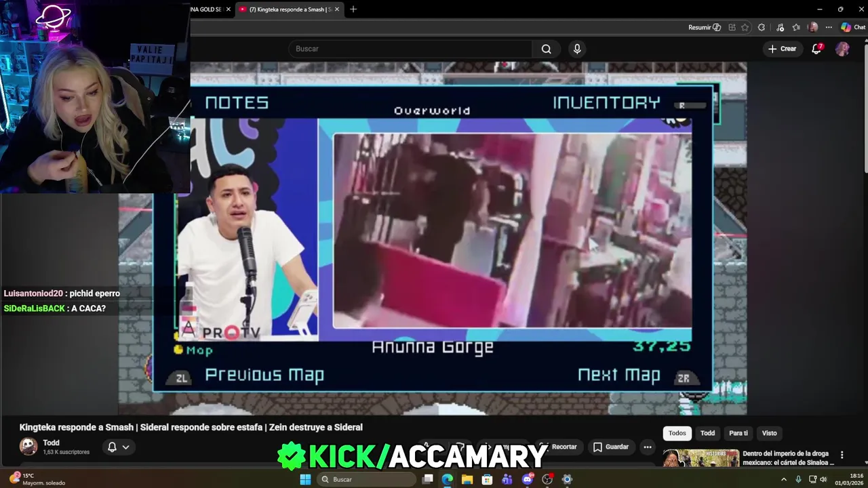Open Edge profile picture in toolbar
The image size is (868, 488).
813,27
